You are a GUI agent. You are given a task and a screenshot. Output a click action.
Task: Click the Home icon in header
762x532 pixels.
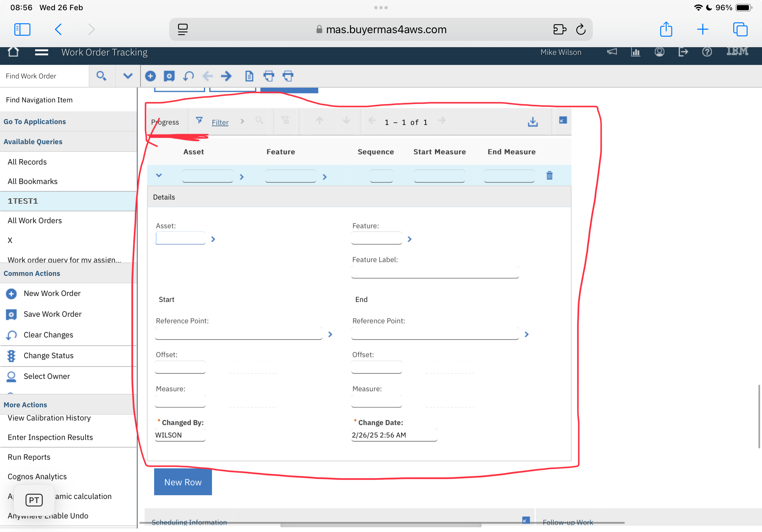(13, 52)
